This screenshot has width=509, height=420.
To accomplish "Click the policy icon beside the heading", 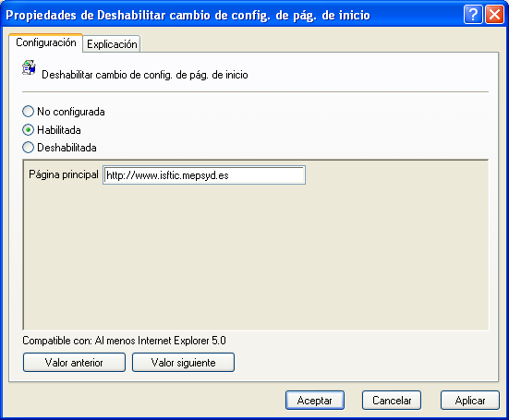I will tap(29, 67).
